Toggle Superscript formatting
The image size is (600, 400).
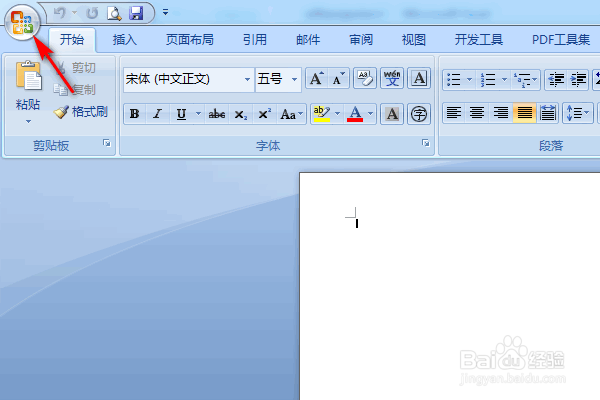264,114
